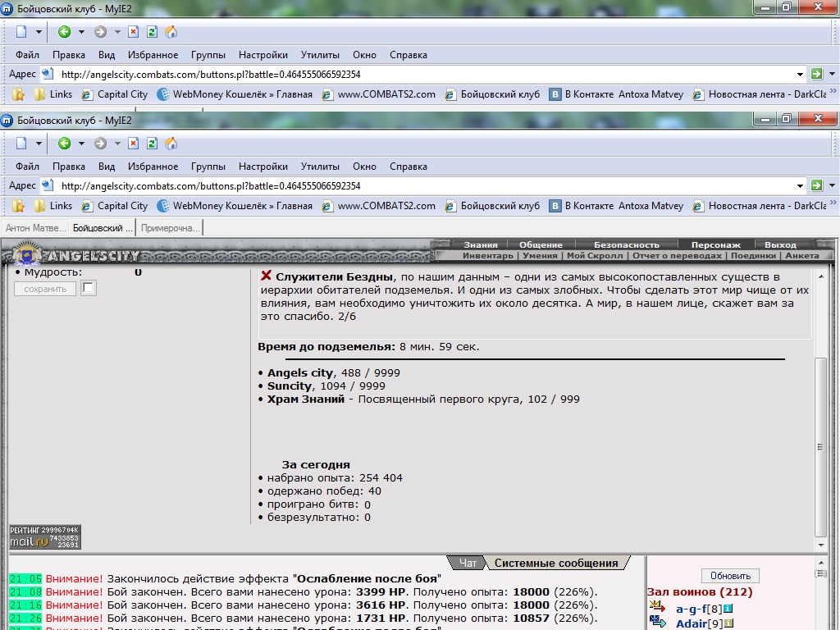The height and width of the screenshot is (630, 840).
Task: Click Home icon in lower window toolbar
Action: pos(171,144)
